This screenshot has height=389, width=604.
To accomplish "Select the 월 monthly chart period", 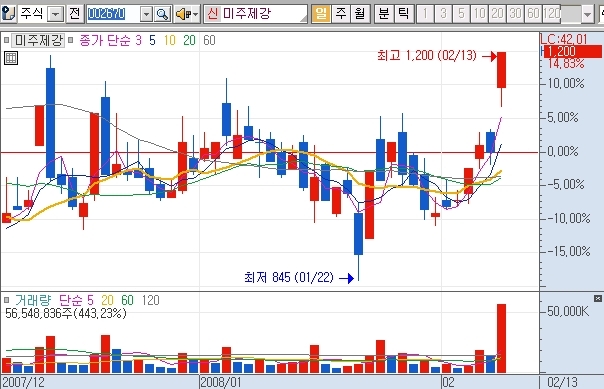I will (360, 14).
